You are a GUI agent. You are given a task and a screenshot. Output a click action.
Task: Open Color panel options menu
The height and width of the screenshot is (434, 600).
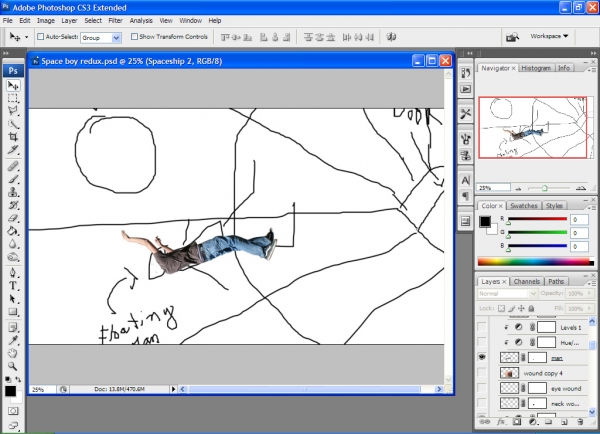point(592,207)
